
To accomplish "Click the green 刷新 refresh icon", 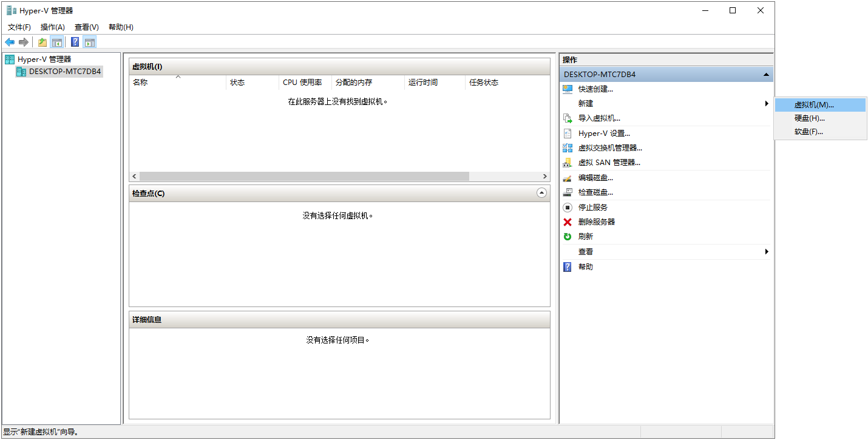I will coord(568,237).
